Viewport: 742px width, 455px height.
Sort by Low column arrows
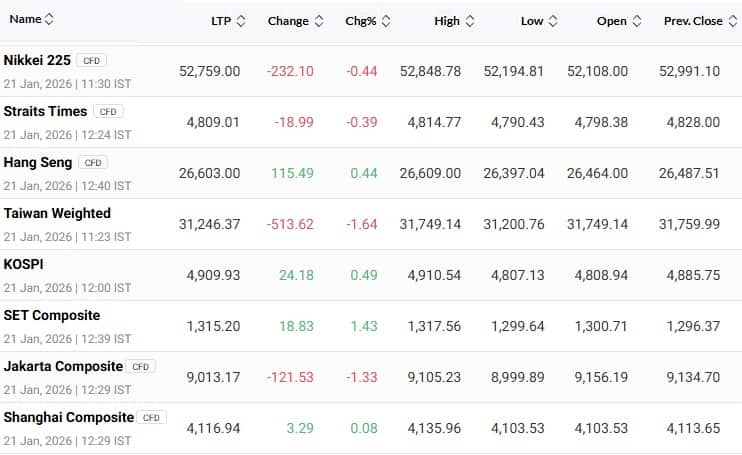tap(553, 21)
